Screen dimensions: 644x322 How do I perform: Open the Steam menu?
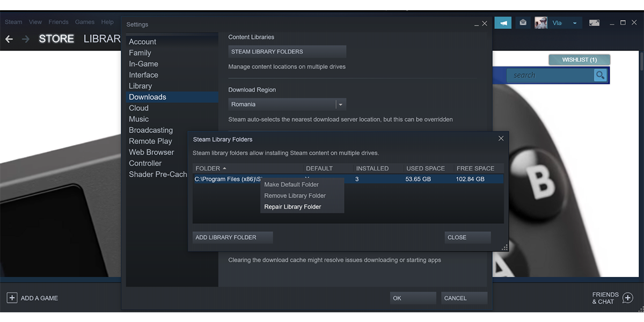pyautogui.click(x=13, y=21)
